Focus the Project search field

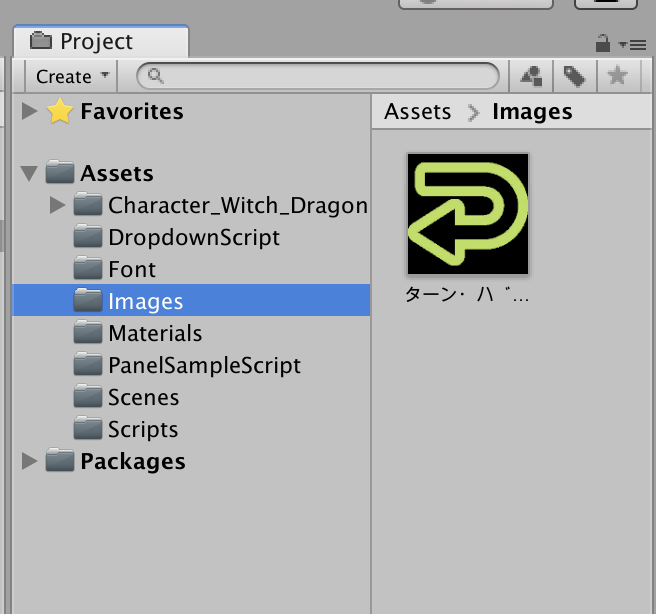(318, 76)
